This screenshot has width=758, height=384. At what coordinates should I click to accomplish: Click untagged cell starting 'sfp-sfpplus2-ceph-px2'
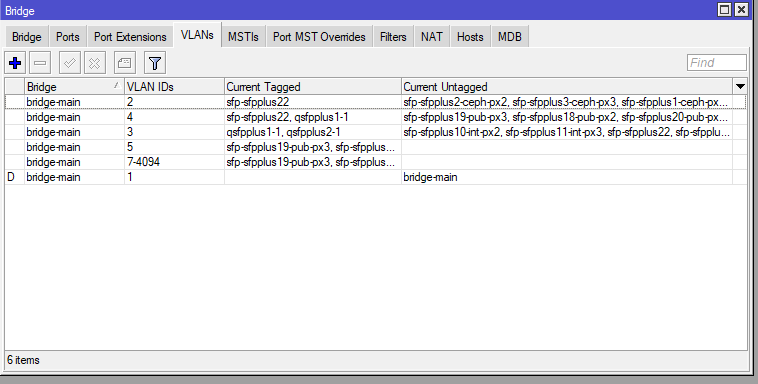click(x=567, y=102)
